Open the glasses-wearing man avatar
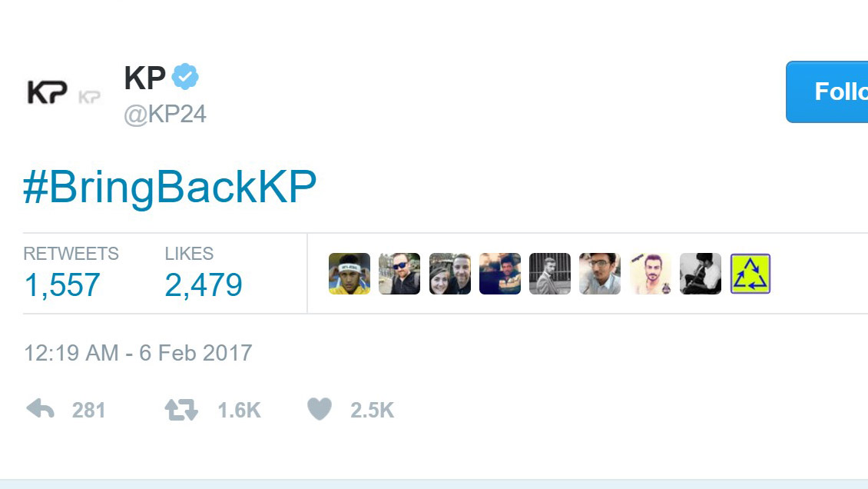 tap(600, 274)
